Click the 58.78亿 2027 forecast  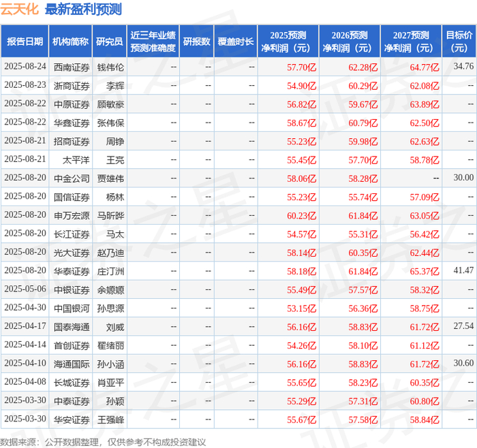click(425, 160)
